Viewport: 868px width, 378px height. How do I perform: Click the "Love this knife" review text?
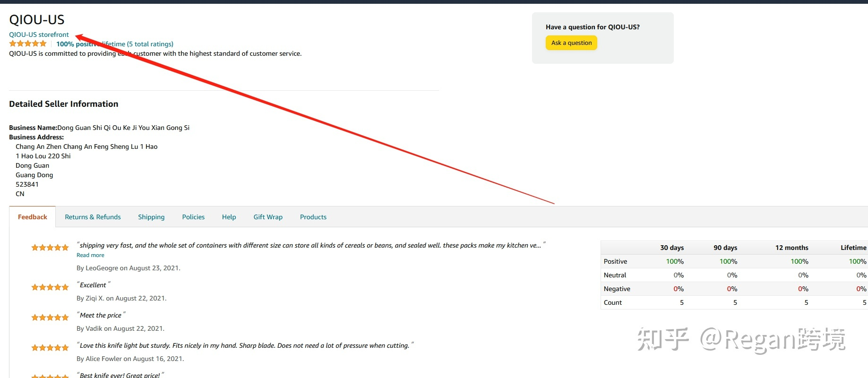pyautogui.click(x=245, y=345)
